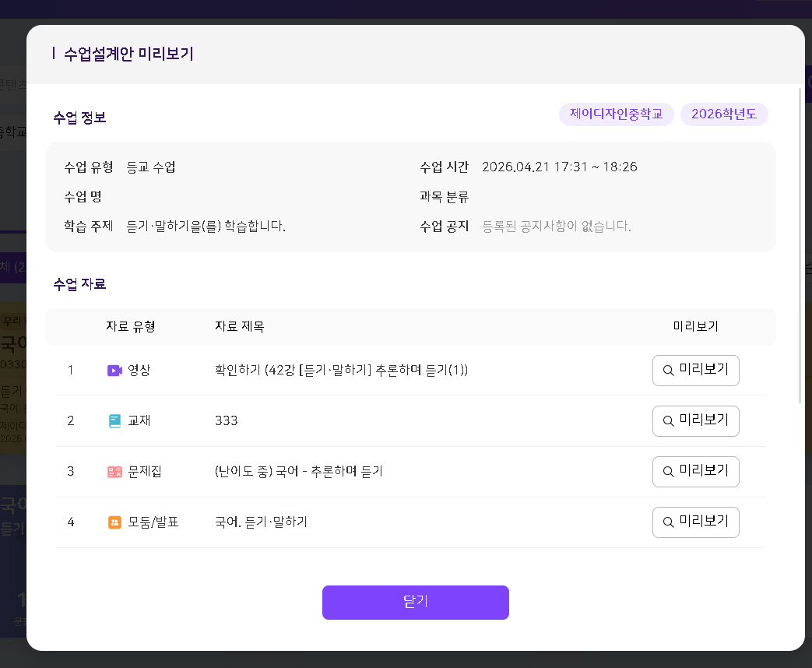Select the material titled 333
The width and height of the screenshot is (812, 668).
[x=227, y=421]
